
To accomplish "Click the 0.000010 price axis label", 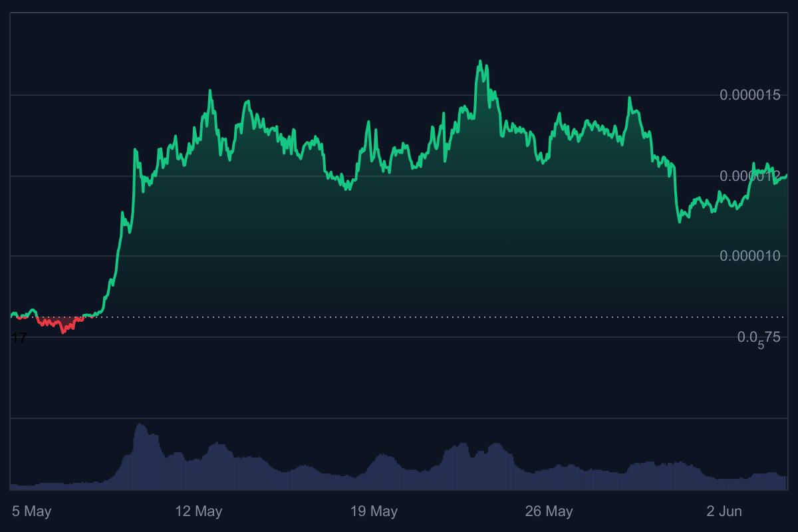I will click(x=750, y=257).
